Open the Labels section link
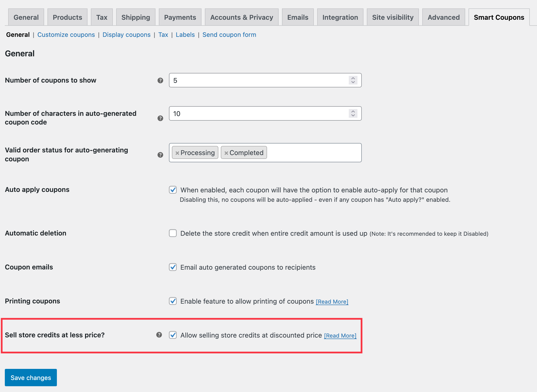The height and width of the screenshot is (392, 537). pyautogui.click(x=185, y=35)
